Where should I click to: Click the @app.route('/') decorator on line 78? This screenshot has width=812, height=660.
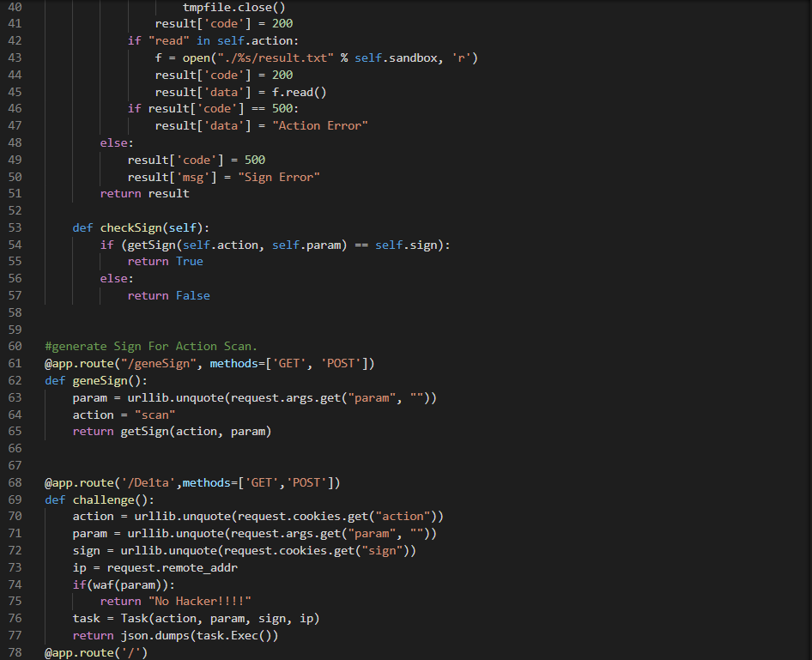pyautogui.click(x=96, y=653)
